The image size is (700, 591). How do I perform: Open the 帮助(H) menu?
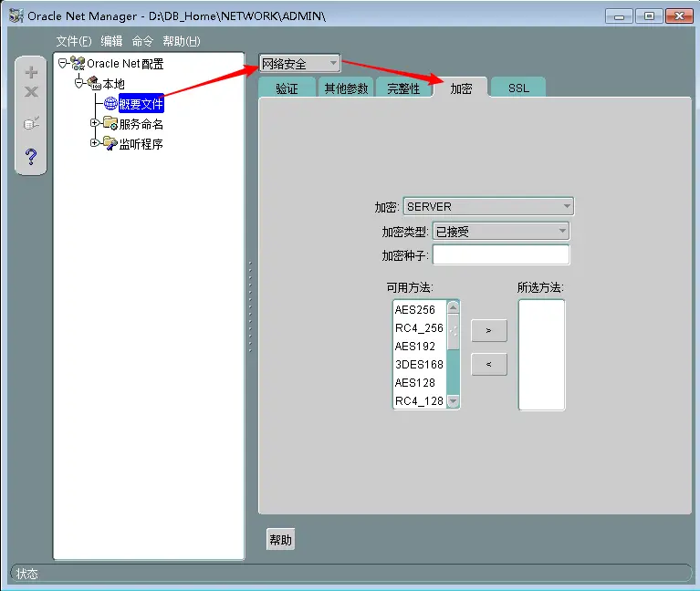tap(182, 41)
